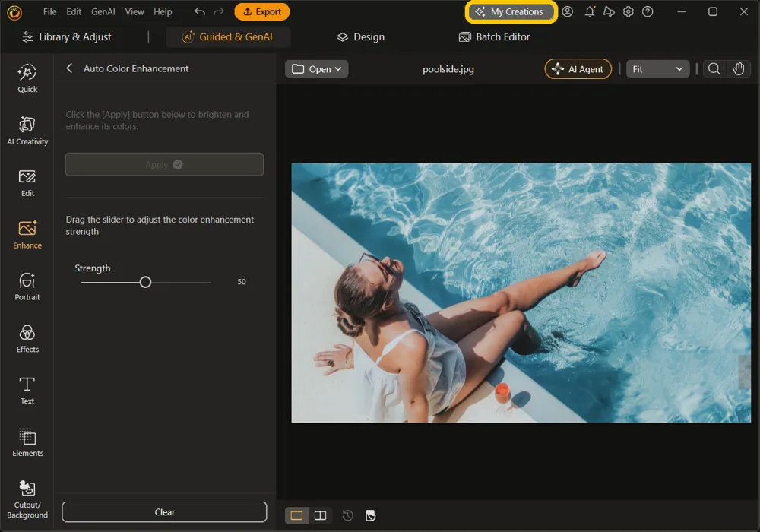The height and width of the screenshot is (532, 760).
Task: Click the undo arrow
Action: pyautogui.click(x=199, y=11)
